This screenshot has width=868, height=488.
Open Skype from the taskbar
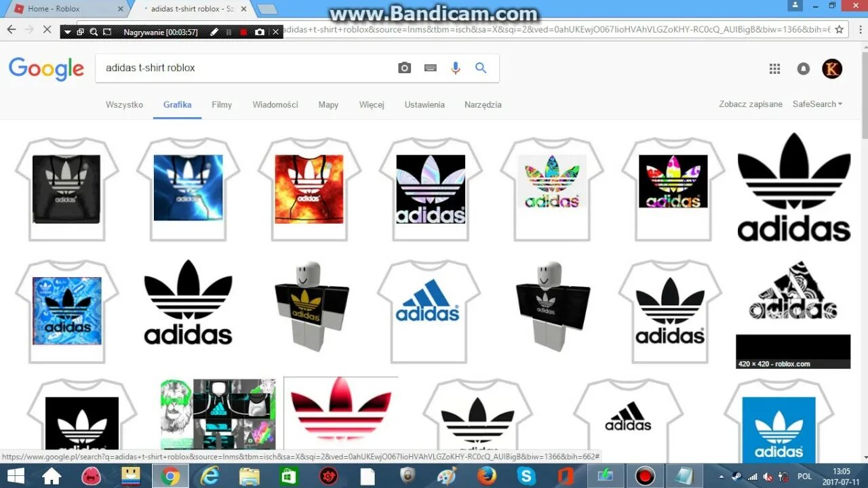(526, 476)
